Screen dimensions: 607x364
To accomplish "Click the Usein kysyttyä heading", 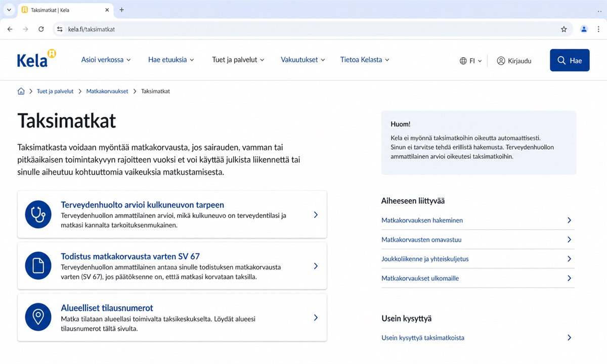I will (x=406, y=318).
